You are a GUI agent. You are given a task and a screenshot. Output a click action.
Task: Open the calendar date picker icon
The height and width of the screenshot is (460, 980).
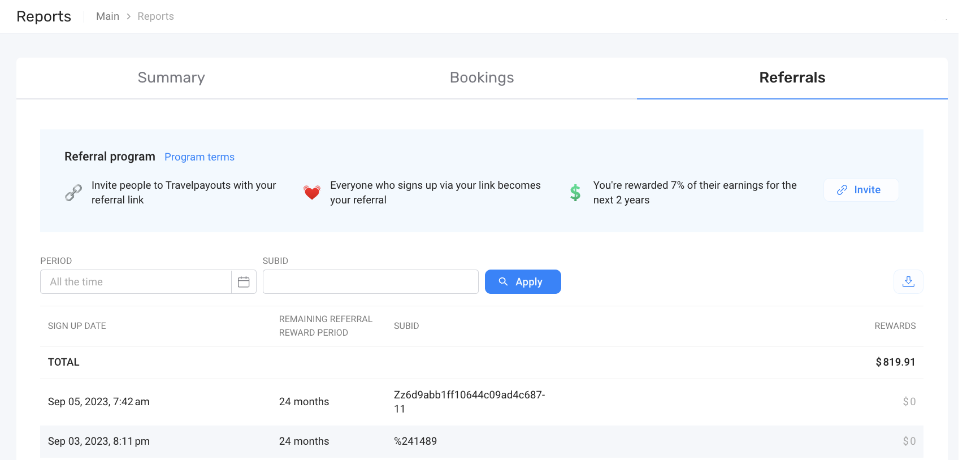click(x=244, y=282)
